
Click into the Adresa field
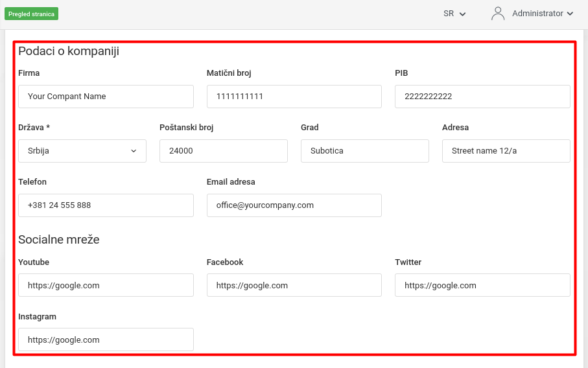click(506, 151)
